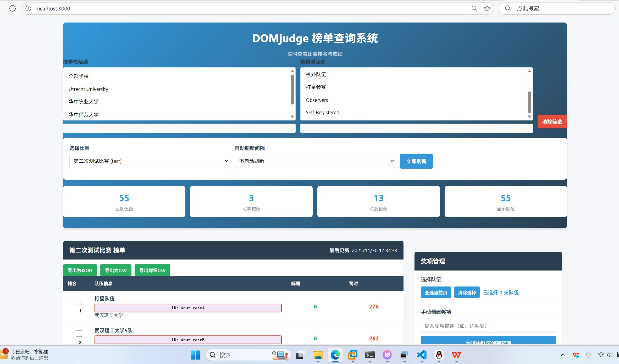Viewport: 619px width, 364px height.
Task: Expand the 选择比赛 contest dropdown
Action: pyautogui.click(x=149, y=161)
